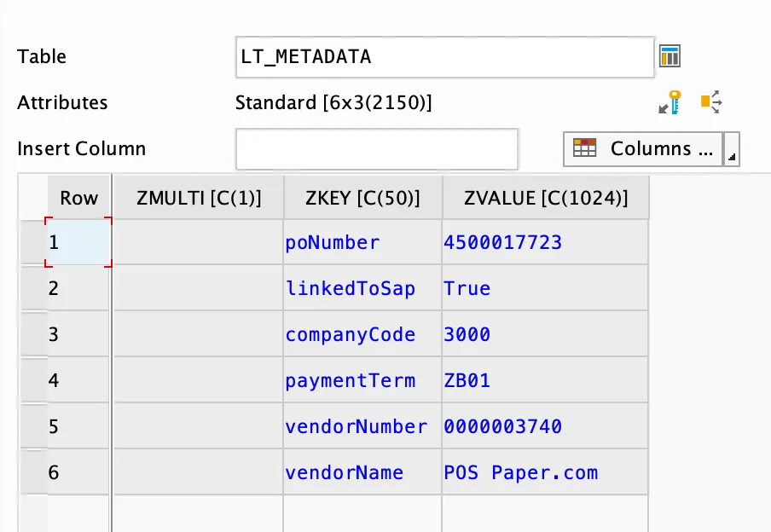Click the ZMULTI cell in the poNumber row
Screen dimensions: 771x532
point(199,242)
